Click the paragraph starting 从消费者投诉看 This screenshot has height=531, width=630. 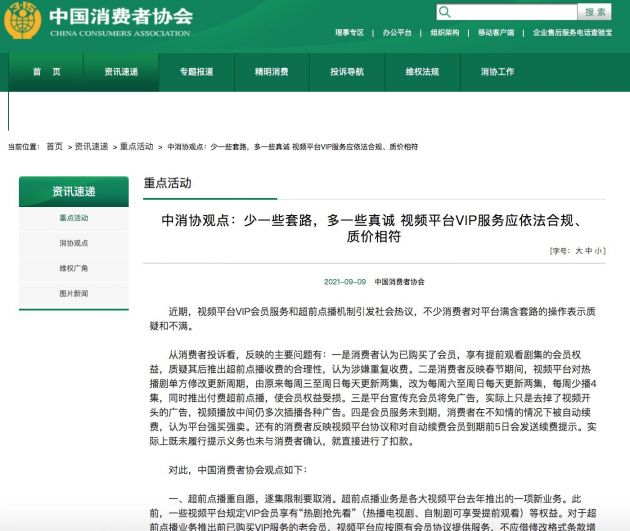coord(373,398)
